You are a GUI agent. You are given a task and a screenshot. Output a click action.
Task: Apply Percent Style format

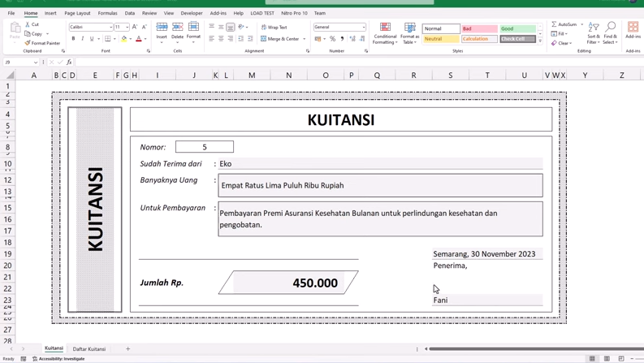click(332, 39)
